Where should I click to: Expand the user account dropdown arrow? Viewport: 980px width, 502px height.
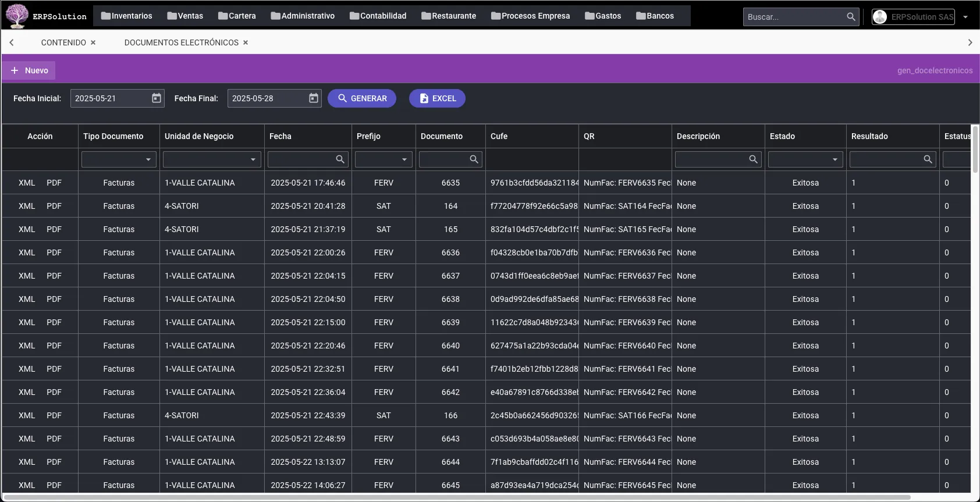pyautogui.click(x=965, y=17)
